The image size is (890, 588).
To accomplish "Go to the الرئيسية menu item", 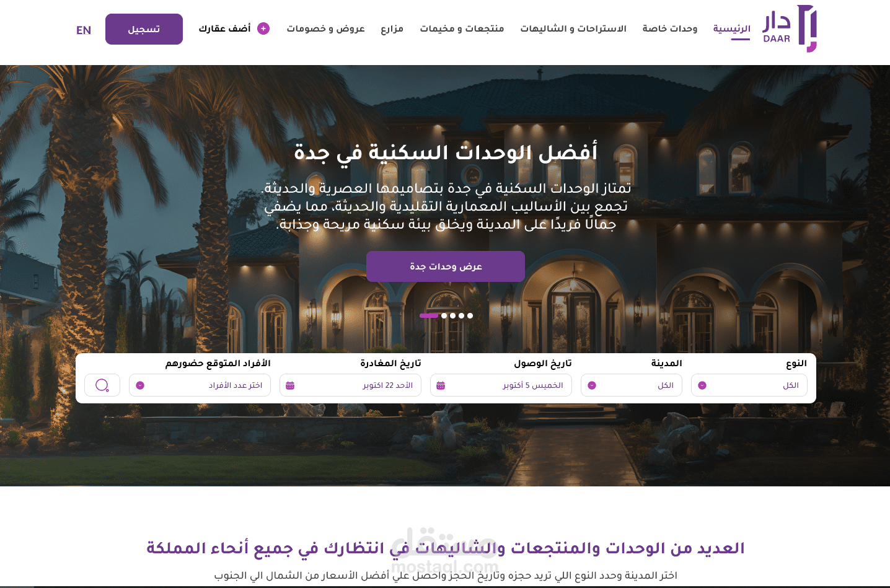I will click(731, 29).
